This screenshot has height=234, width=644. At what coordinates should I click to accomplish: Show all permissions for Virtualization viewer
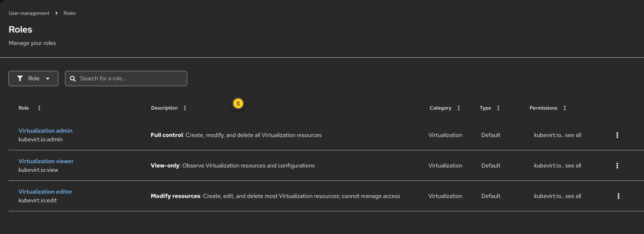tap(573, 166)
